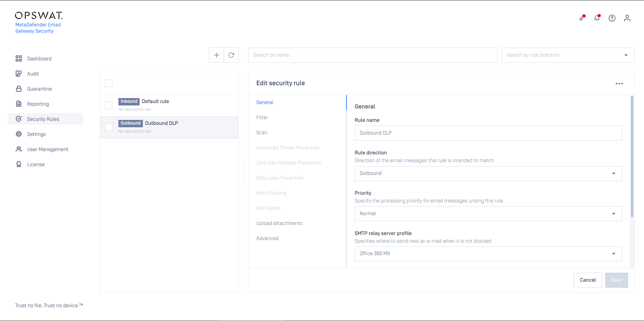Tick the Default rule checkbox
This screenshot has height=321, width=644.
coord(109,105)
